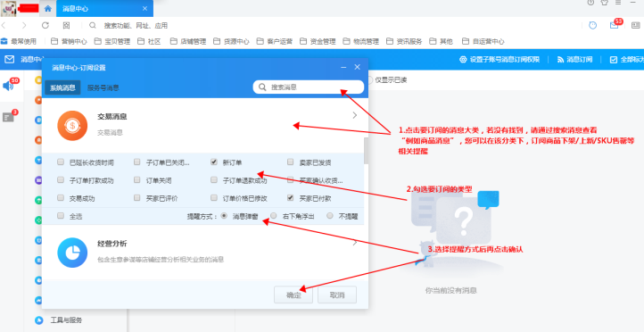644x332 pixels.
Task: Switch to 服务号消息 tab
Action: point(103,87)
